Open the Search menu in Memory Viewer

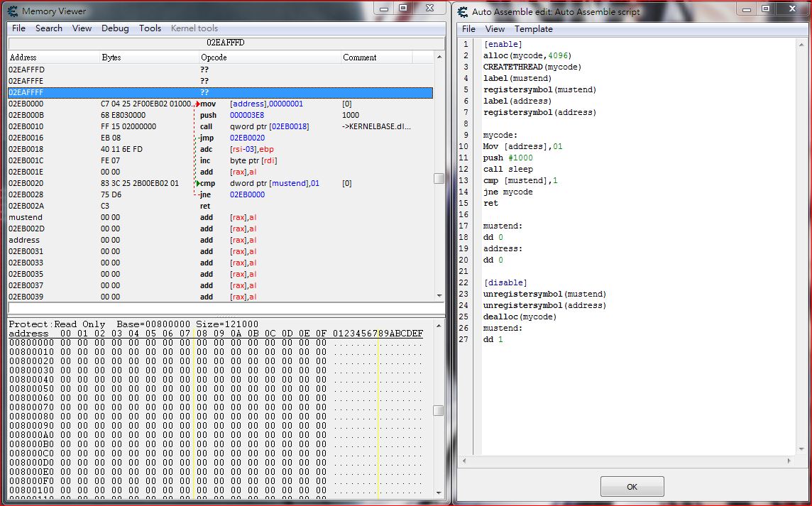tap(48, 28)
